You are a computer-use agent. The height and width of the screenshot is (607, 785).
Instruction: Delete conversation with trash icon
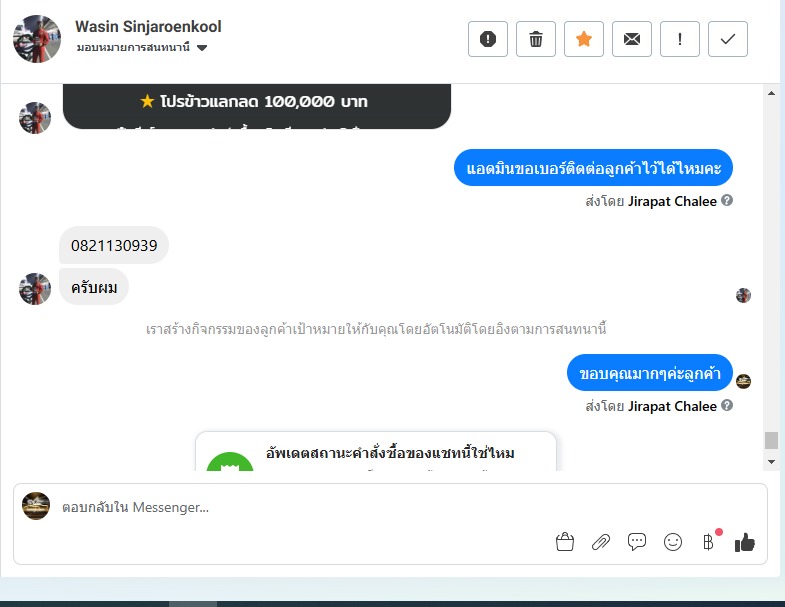(x=536, y=39)
